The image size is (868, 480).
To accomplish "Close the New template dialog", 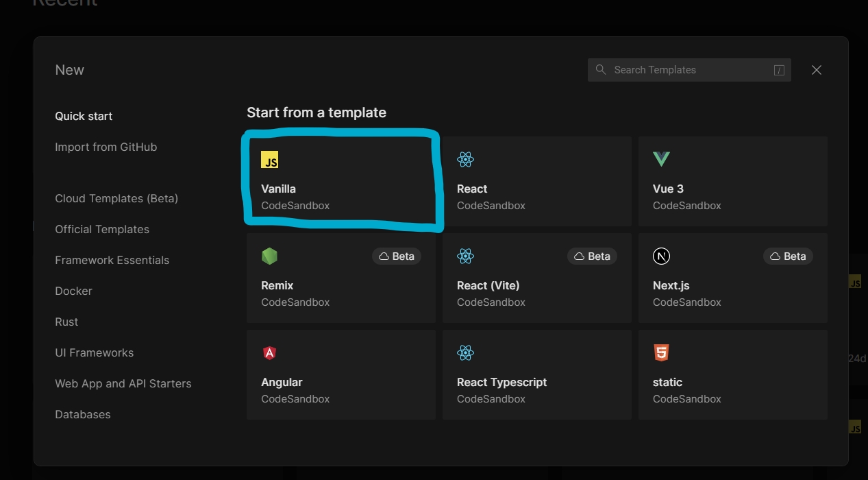I will coord(816,70).
